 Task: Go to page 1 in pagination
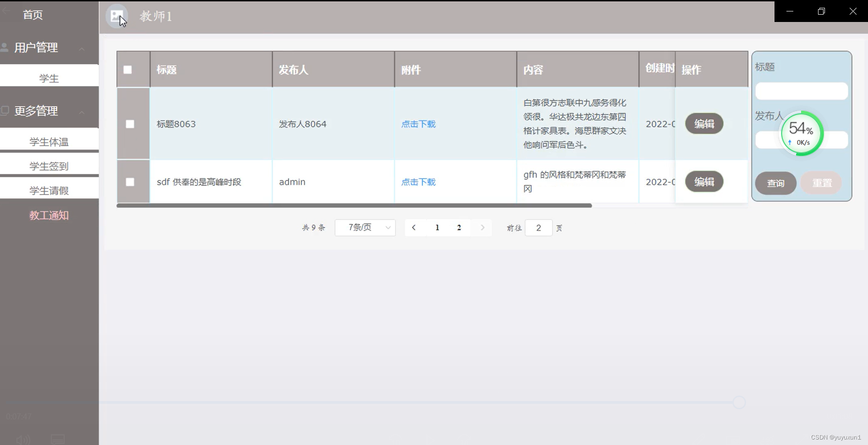(x=437, y=228)
